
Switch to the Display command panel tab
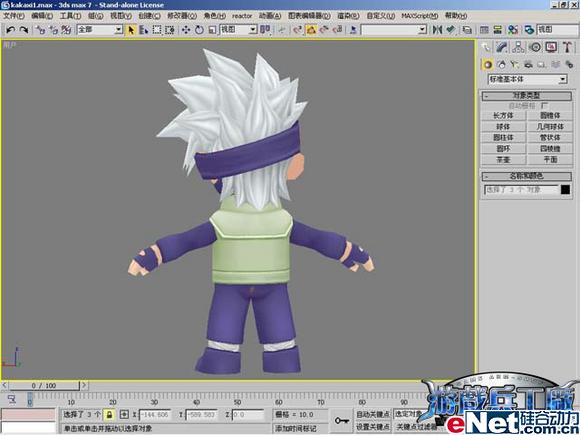[551, 47]
